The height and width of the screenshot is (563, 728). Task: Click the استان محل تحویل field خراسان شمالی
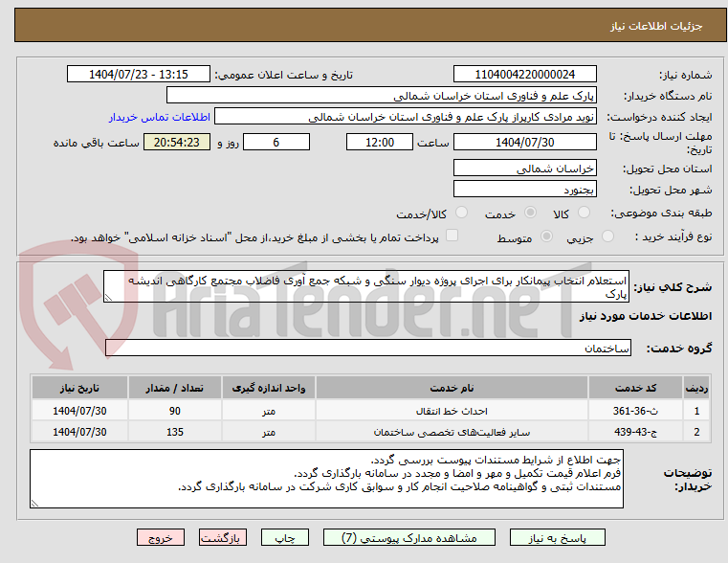525,169
